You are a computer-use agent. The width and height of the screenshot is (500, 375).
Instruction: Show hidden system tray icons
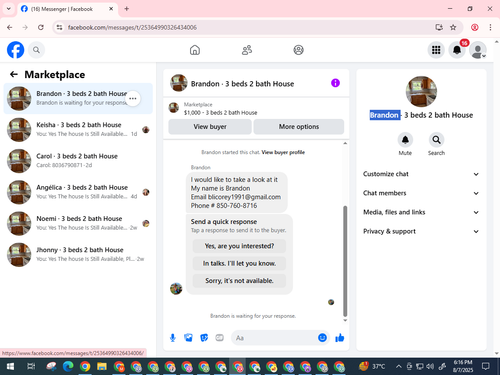[398, 367]
